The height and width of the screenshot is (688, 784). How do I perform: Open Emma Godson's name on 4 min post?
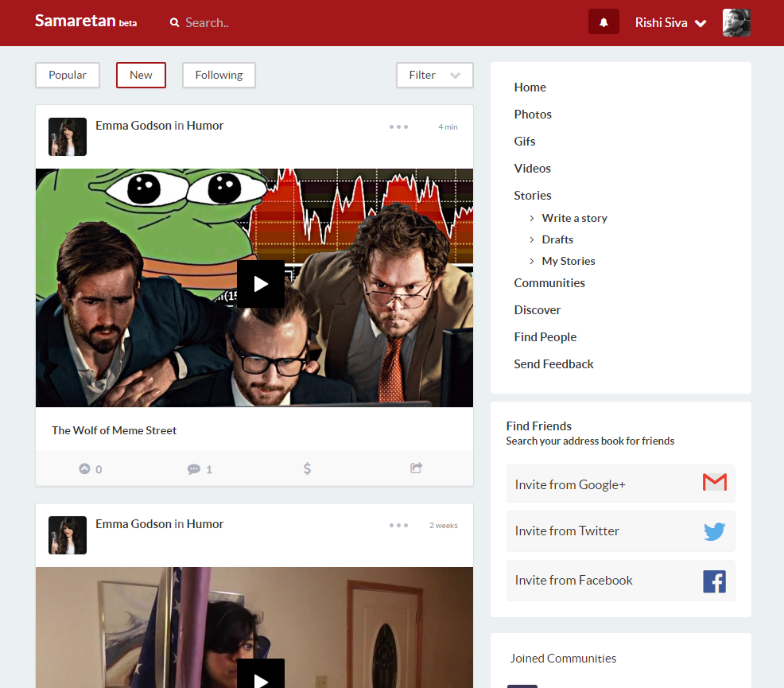coord(134,126)
